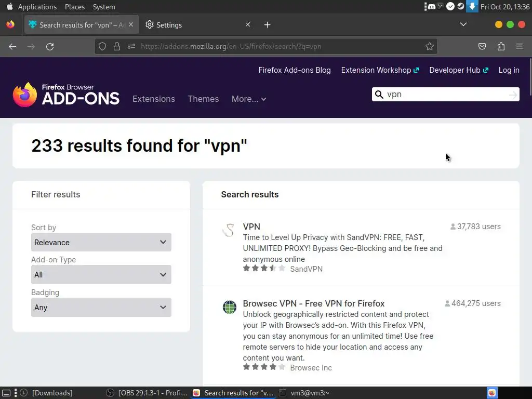532x399 pixels.
Task: Open the VPN add-on result title
Action: (x=251, y=227)
